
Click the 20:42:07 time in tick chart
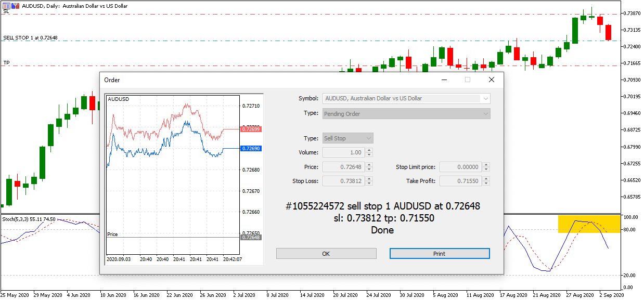233,259
